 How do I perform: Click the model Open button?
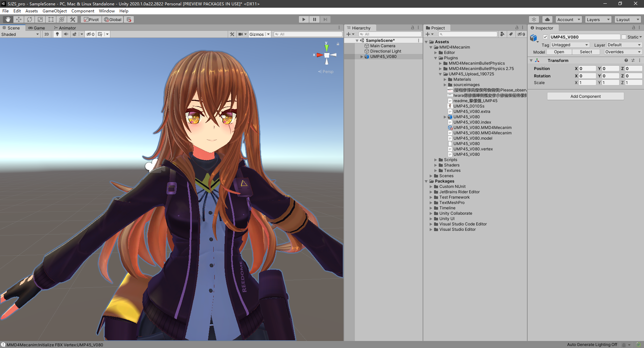[559, 52]
